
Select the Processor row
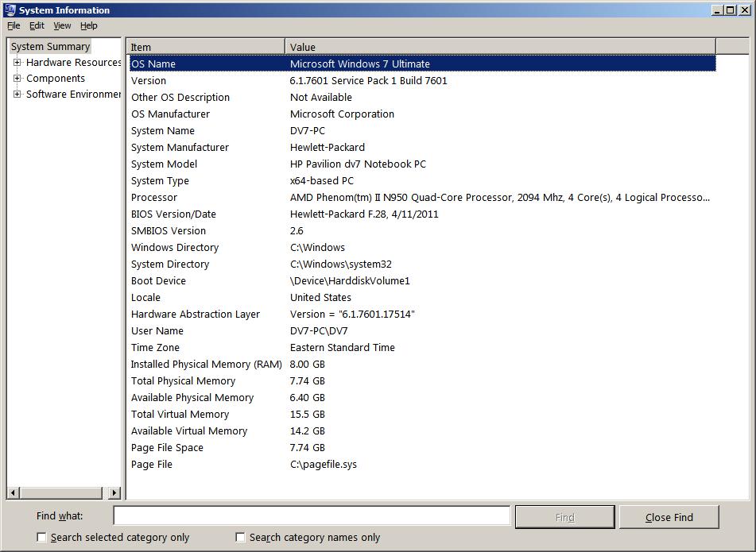coord(423,198)
